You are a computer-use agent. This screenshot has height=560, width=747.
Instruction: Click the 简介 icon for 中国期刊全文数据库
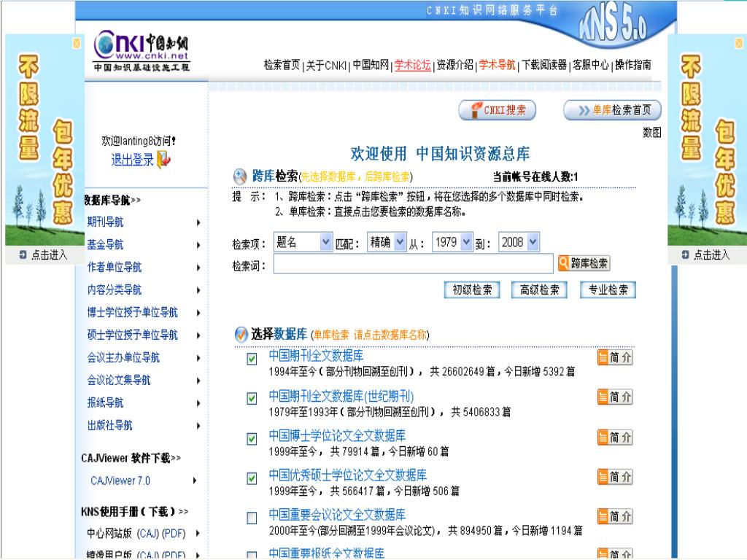615,357
